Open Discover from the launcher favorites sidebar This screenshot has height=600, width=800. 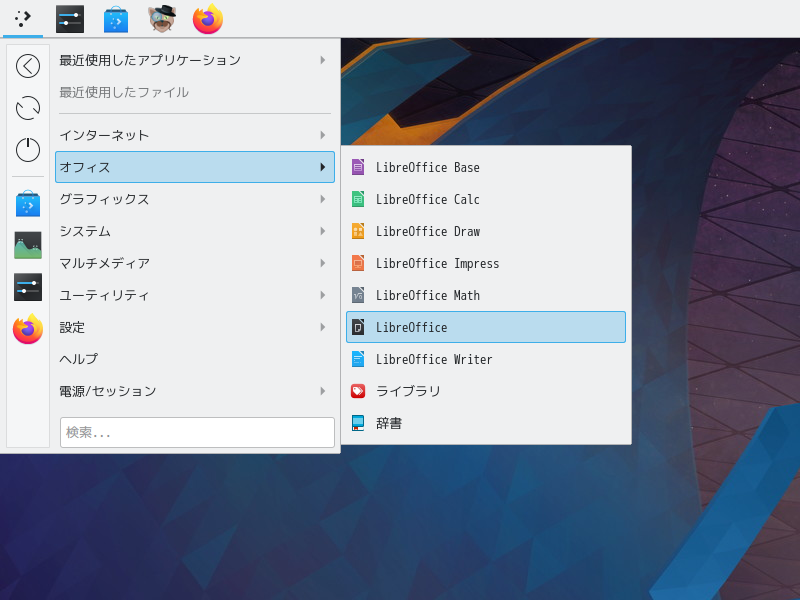(28, 204)
